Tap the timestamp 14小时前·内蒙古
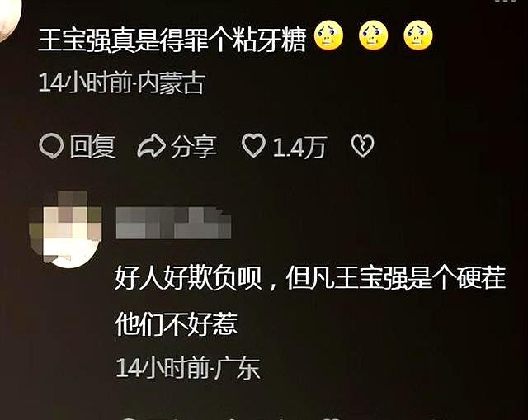This screenshot has width=528, height=420. pos(121,83)
